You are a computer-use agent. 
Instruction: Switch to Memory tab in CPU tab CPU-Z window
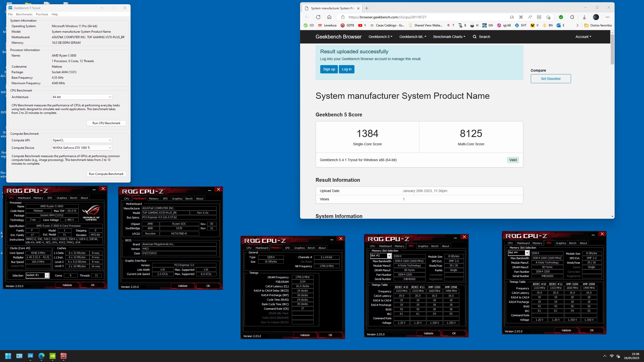(38, 198)
